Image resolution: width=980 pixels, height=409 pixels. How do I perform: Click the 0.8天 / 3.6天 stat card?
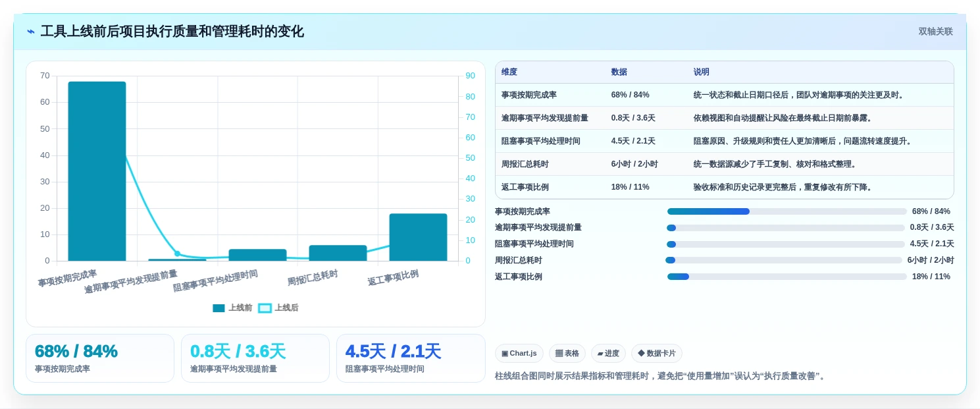tap(255, 358)
